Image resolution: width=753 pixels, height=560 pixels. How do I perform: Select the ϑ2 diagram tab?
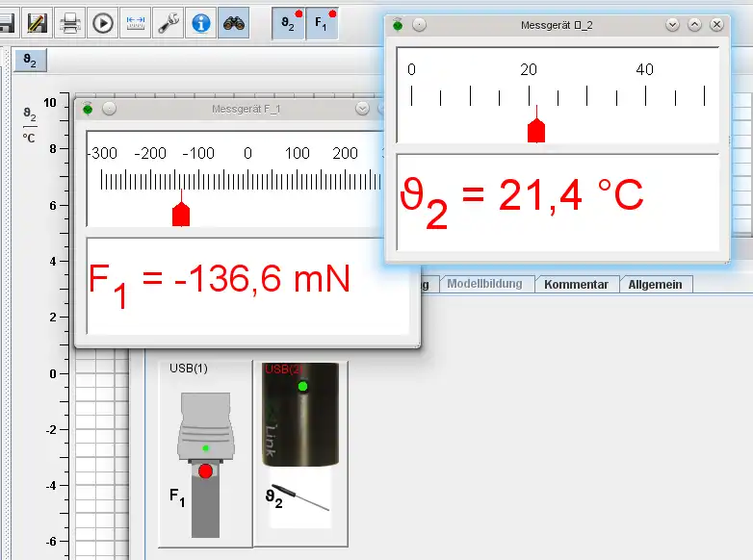tap(30, 60)
